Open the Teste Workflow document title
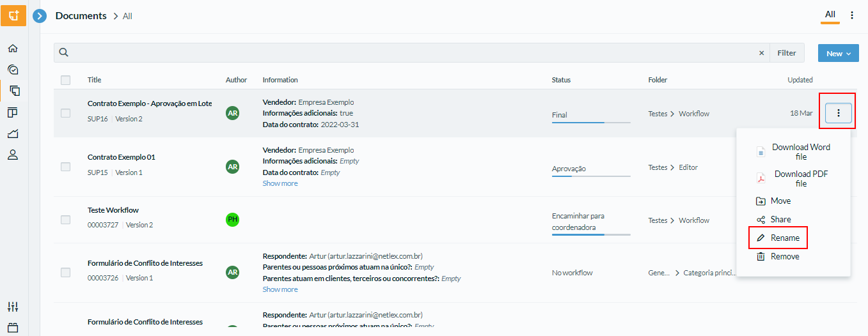The width and height of the screenshot is (868, 336). 113,210
